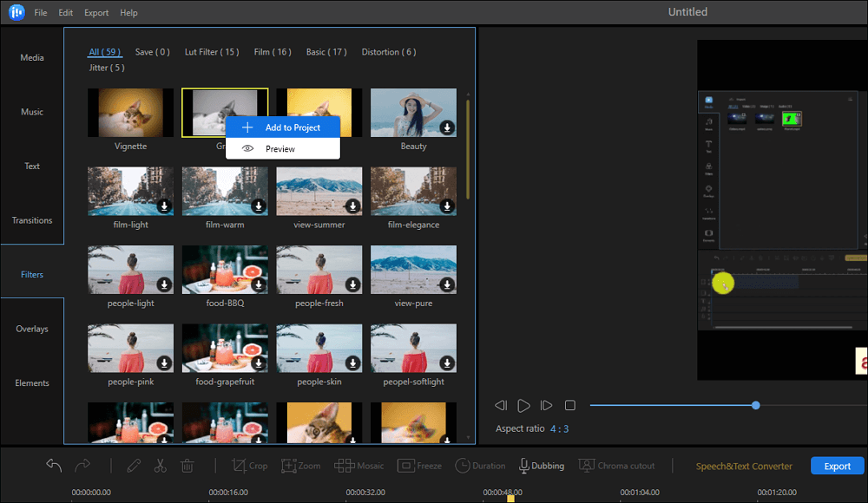Open the Dubbing microphone tool

pos(541,466)
